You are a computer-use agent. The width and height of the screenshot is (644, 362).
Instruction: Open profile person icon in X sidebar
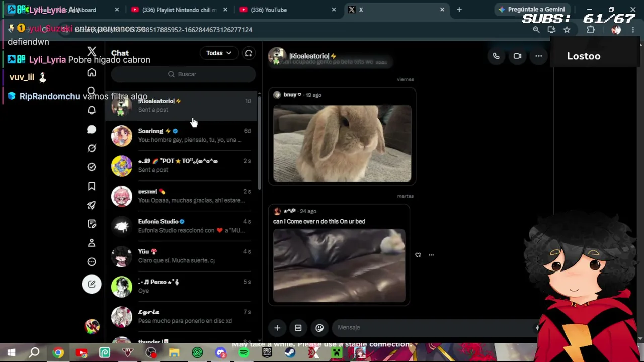[92, 243]
